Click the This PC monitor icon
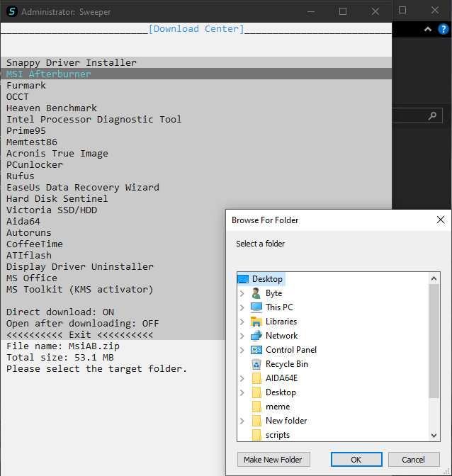 [x=256, y=307]
